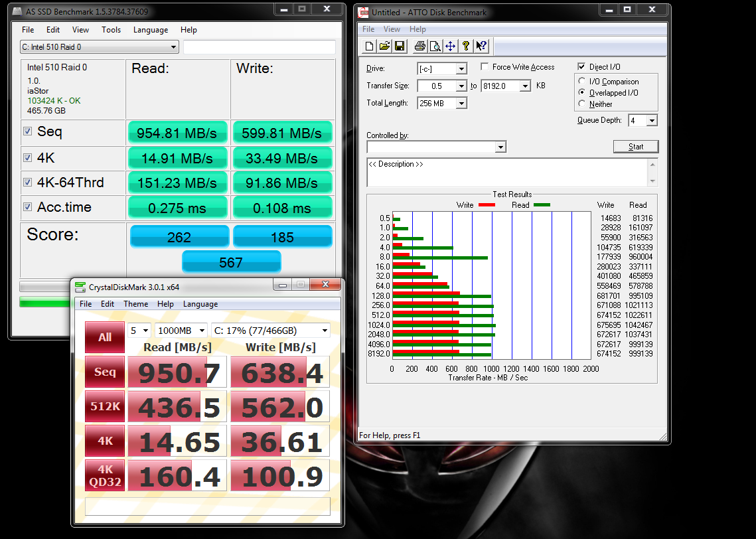Click the CrystalDiskMark title bar icon

tap(80, 287)
